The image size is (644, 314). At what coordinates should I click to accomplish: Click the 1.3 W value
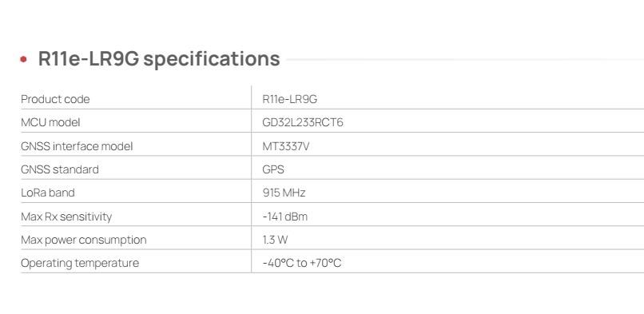click(275, 240)
